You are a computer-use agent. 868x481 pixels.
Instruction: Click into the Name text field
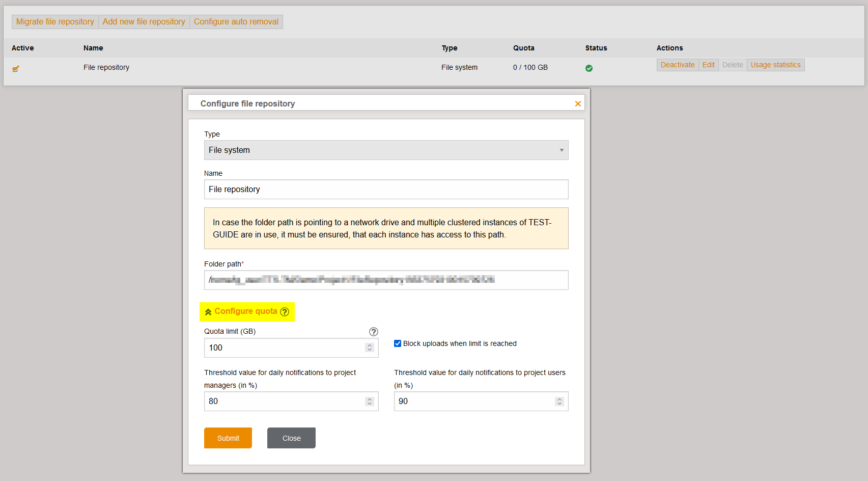pos(386,190)
